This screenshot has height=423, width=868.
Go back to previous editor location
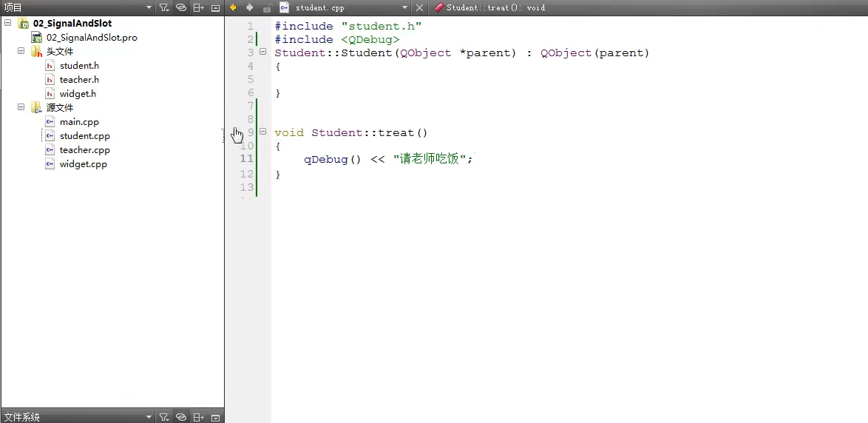tap(233, 7)
